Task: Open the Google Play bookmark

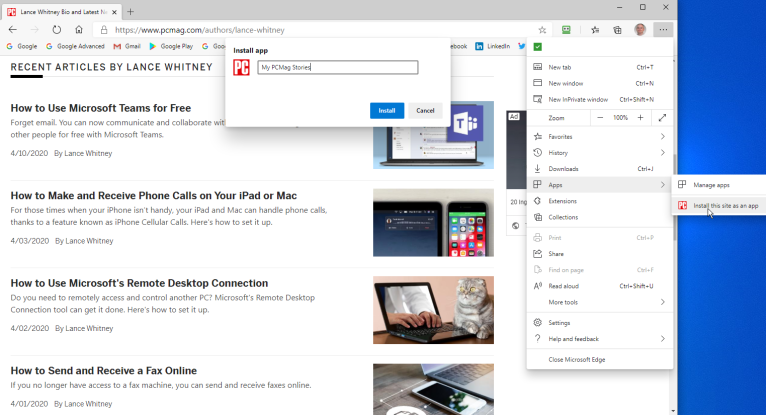Action: [171, 46]
